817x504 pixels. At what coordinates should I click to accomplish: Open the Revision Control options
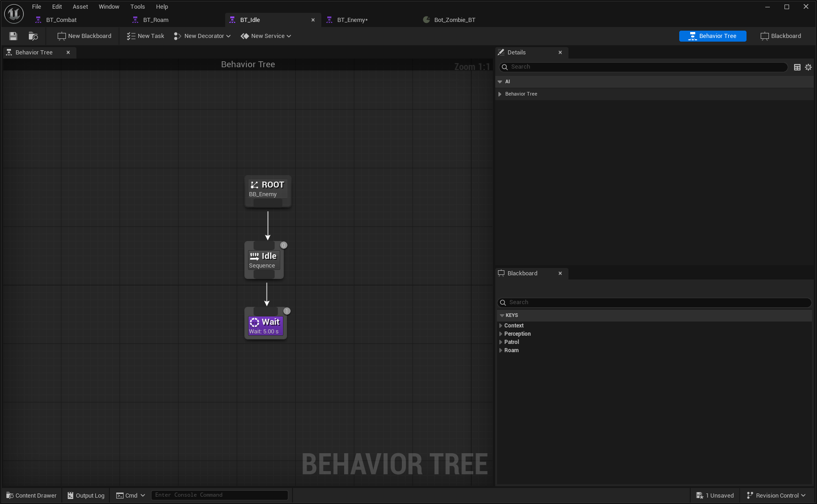click(776, 495)
